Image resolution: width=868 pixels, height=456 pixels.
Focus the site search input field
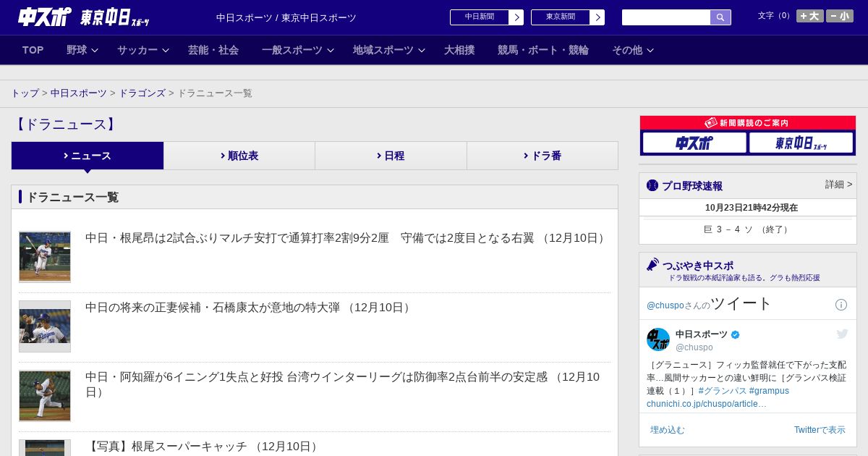point(666,17)
